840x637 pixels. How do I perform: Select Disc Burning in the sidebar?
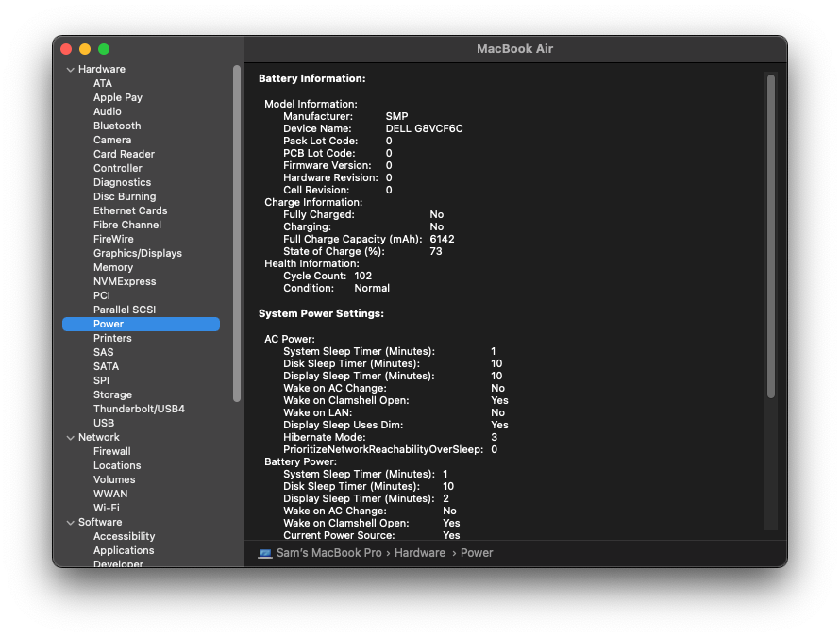125,196
